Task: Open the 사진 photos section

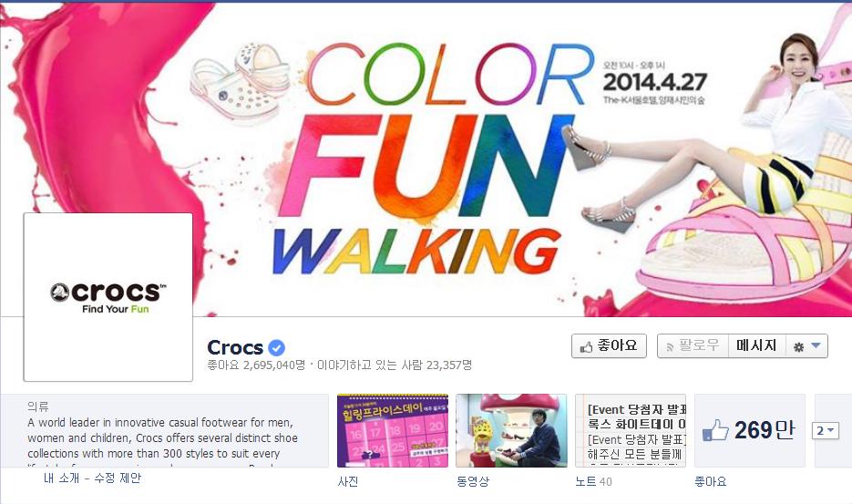Action: click(348, 482)
